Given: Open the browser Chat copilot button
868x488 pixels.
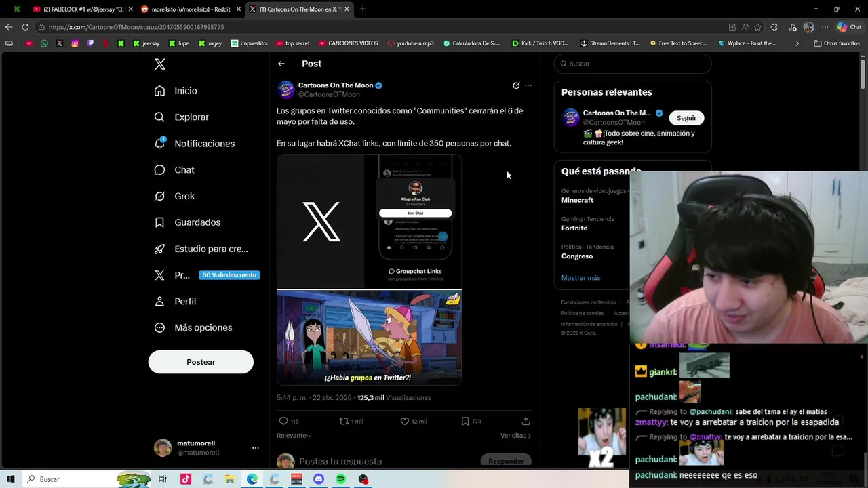Looking at the screenshot, I should pos(848,27).
